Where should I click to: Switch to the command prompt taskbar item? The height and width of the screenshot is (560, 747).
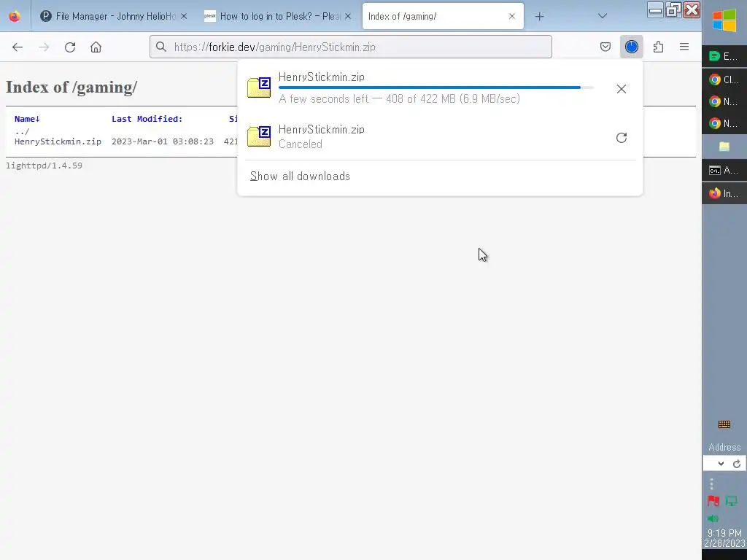(x=724, y=170)
